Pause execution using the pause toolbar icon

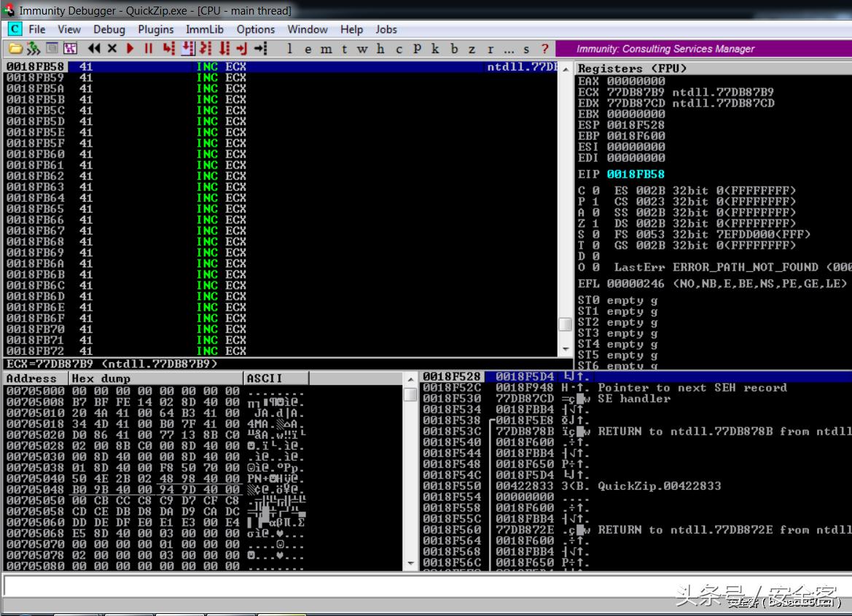pos(148,49)
